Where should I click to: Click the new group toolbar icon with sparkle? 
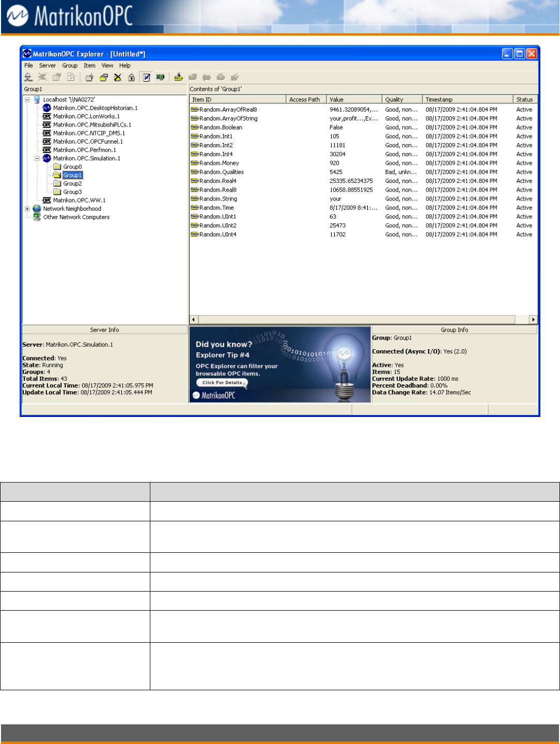89,77
